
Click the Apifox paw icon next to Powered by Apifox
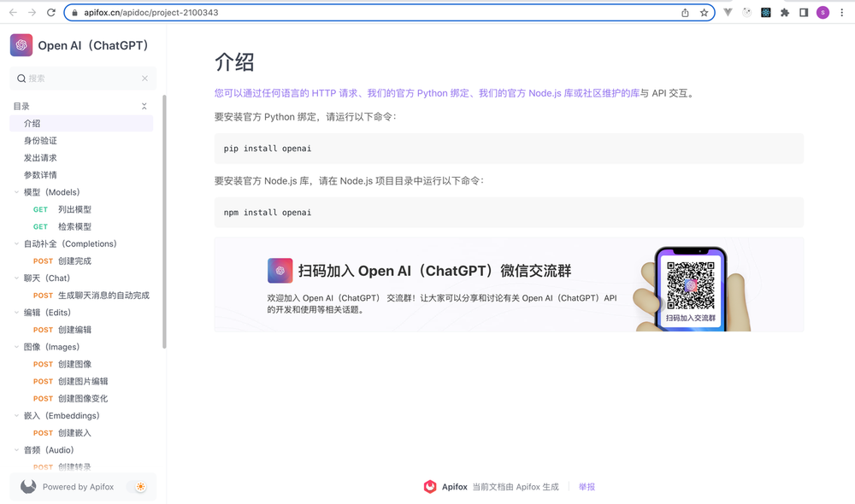coord(27,486)
